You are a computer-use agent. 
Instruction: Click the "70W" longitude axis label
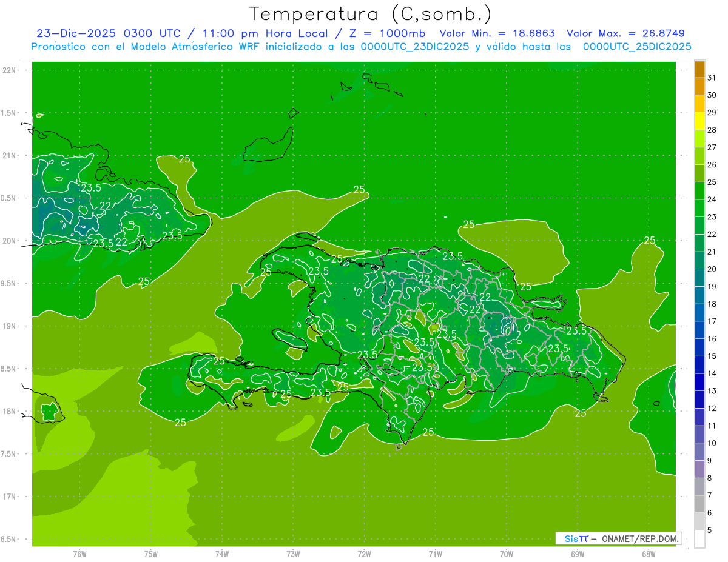pos(507,554)
